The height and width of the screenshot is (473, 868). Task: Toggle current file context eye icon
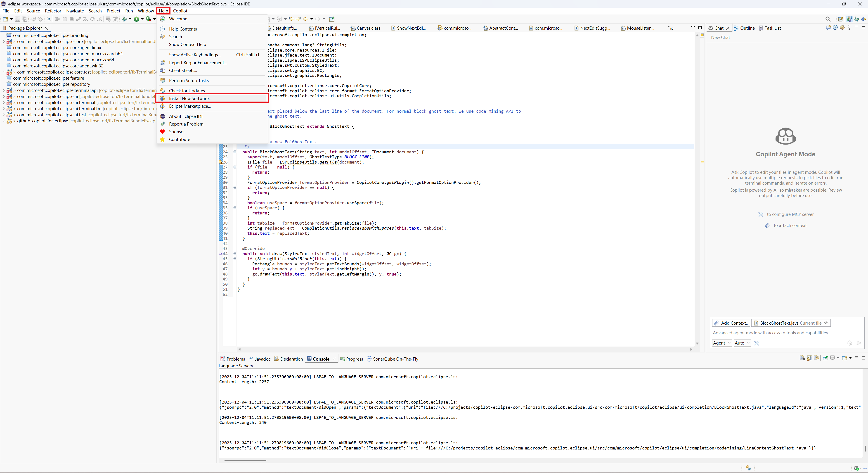[x=826, y=323]
